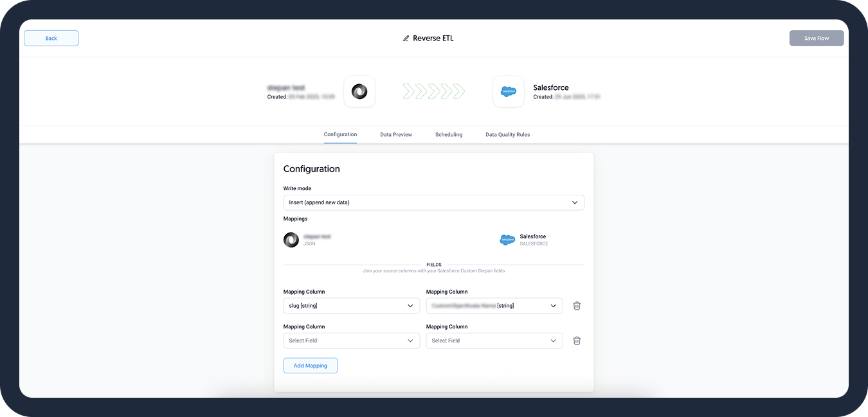Switch to the Configuration tab

340,134
